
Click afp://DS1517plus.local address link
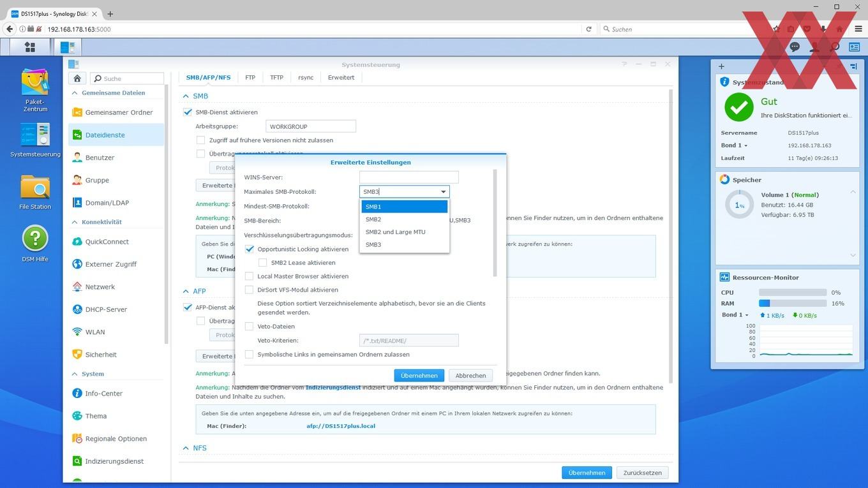[341, 426]
